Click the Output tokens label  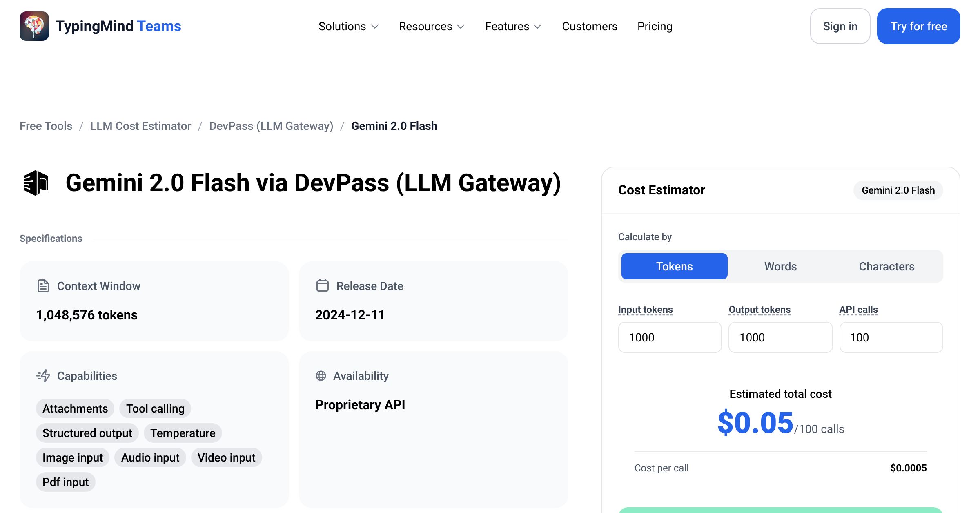759,310
